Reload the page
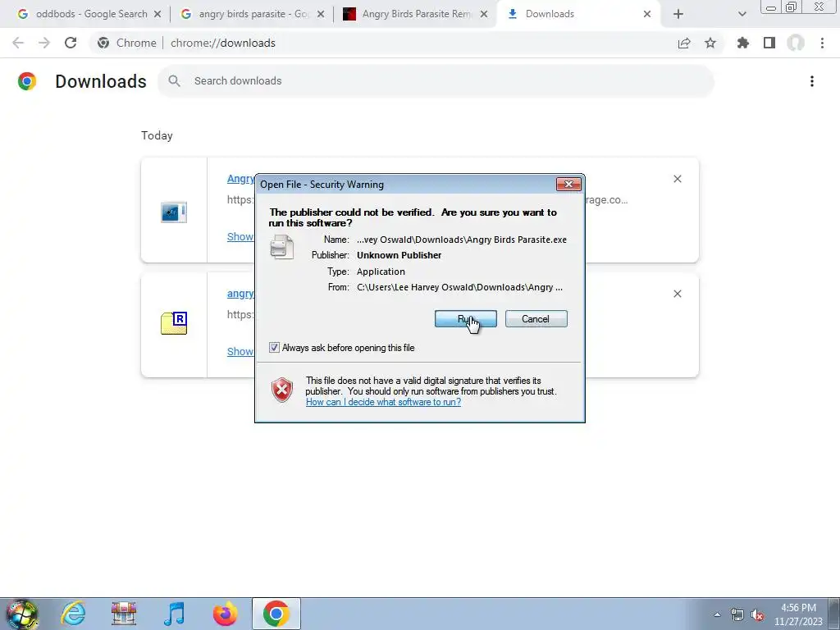The width and height of the screenshot is (840, 630). 71,43
